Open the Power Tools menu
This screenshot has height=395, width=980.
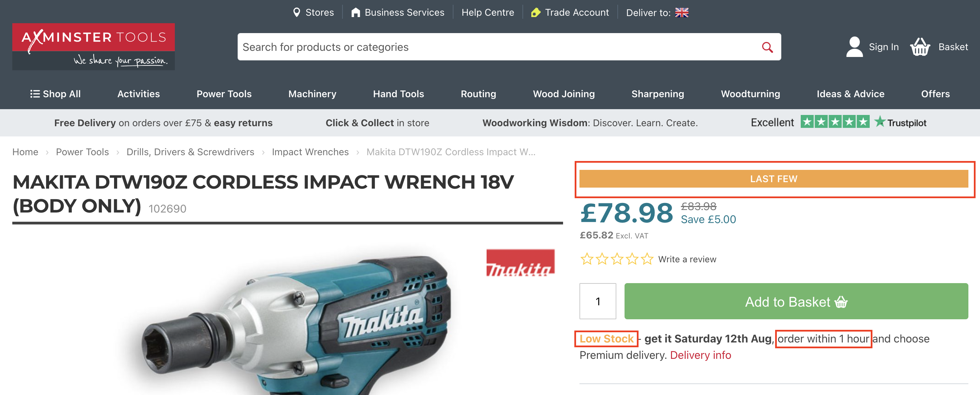coord(224,94)
